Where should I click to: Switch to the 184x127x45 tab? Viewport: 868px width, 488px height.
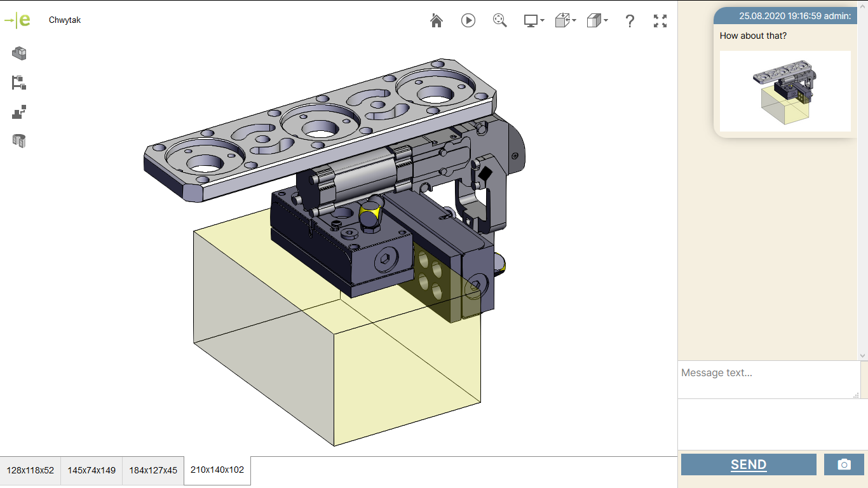(x=153, y=471)
